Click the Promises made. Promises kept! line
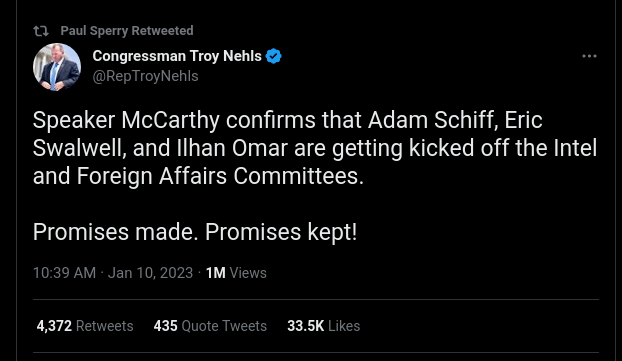Viewport: 622px width, 361px height. click(195, 232)
